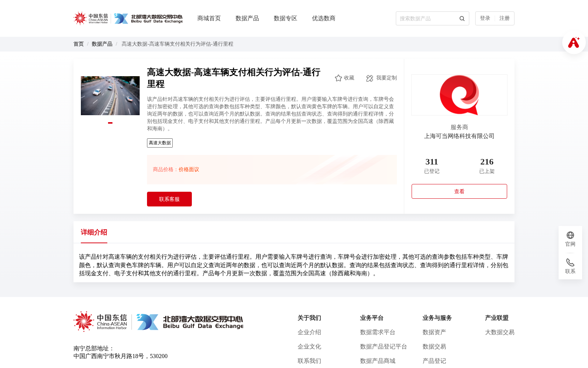Open 商城首页 in the top navigation
The image size is (588, 368).
(209, 18)
